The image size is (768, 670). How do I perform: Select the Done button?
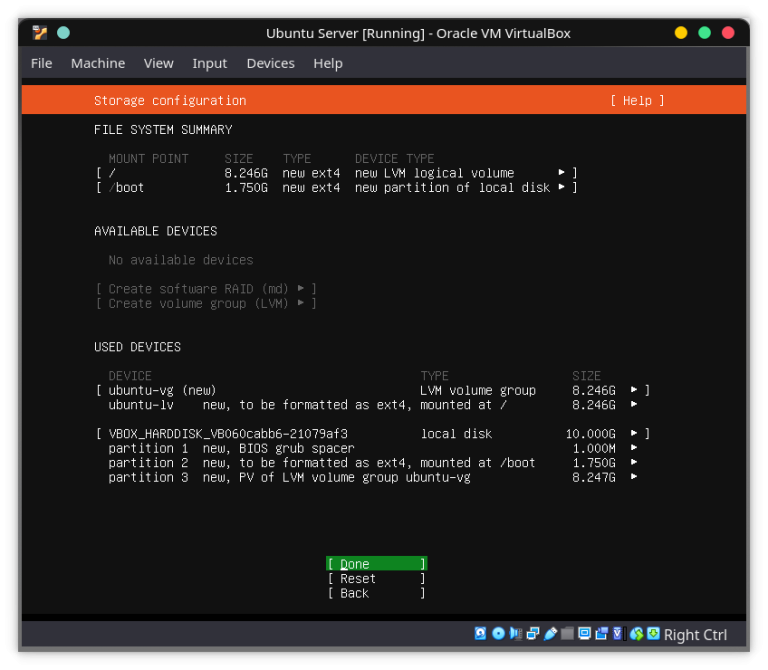[x=376, y=564]
